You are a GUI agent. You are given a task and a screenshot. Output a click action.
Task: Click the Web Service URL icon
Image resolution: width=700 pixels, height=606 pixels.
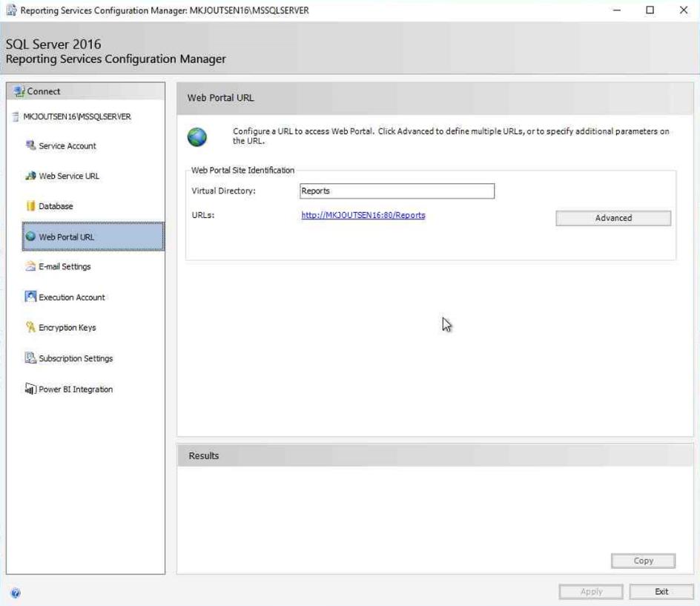(x=30, y=176)
